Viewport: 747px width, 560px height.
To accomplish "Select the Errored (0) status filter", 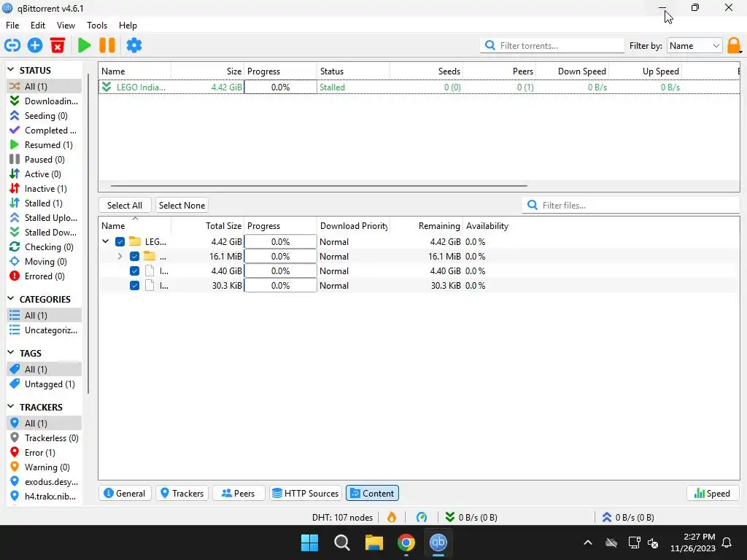I will (x=44, y=276).
